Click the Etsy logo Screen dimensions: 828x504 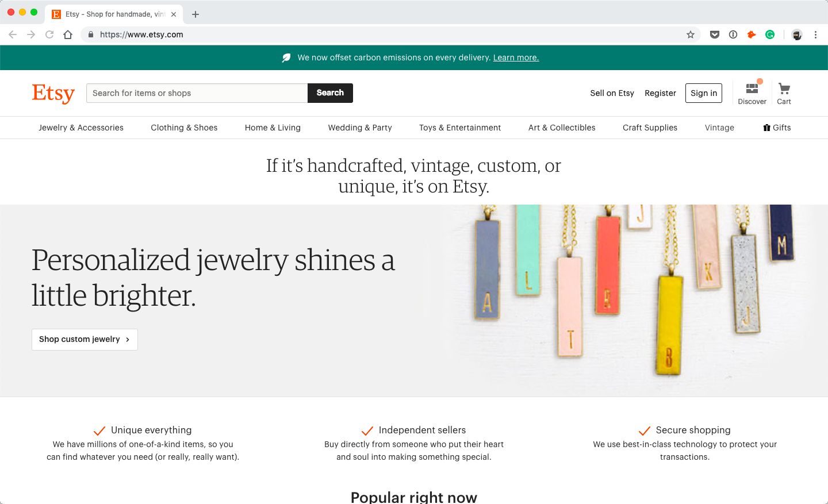(53, 93)
